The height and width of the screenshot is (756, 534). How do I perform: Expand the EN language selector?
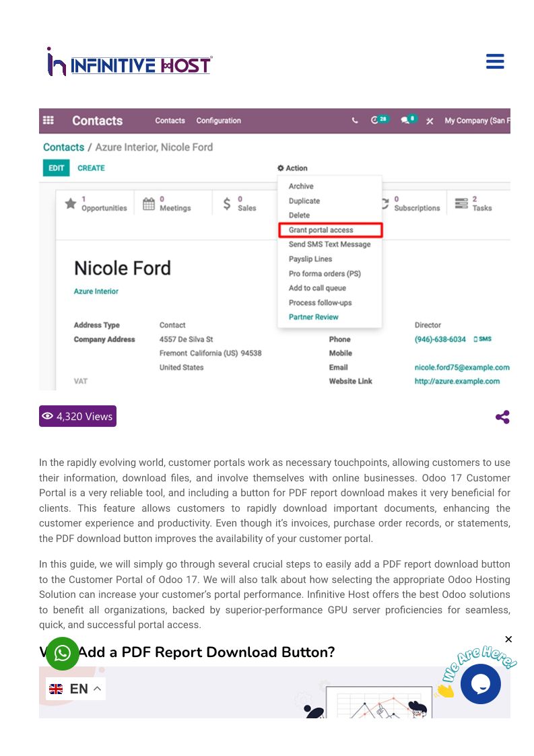click(x=76, y=689)
